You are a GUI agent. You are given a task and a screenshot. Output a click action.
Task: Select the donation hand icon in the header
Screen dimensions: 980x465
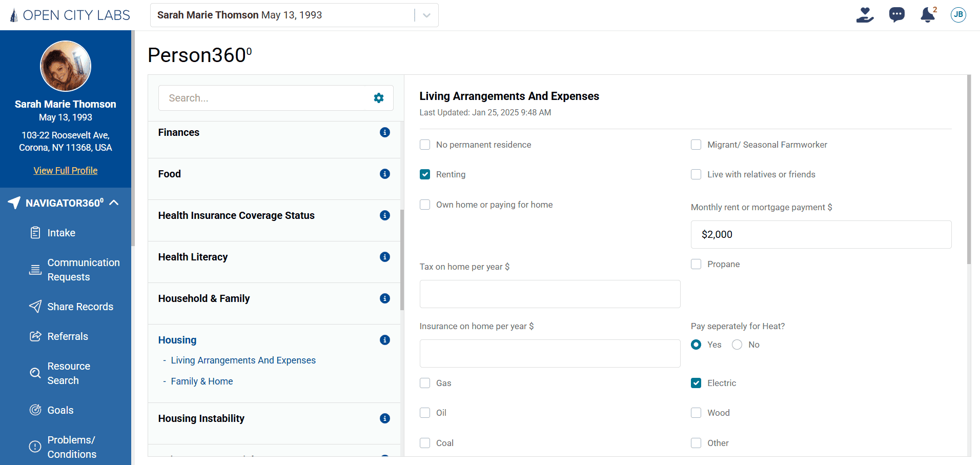pos(865,15)
